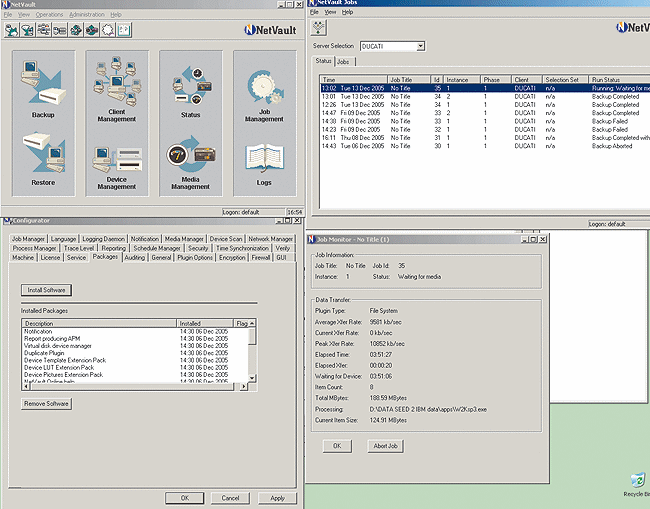
Task: Open Help menu in NetVault Jobs window
Action: point(347,12)
